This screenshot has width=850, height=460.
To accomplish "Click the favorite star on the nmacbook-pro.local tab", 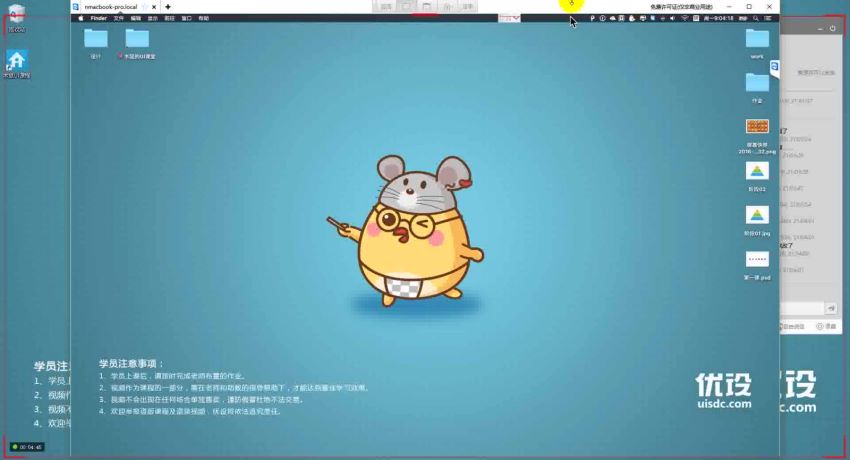I will click(x=144, y=7).
